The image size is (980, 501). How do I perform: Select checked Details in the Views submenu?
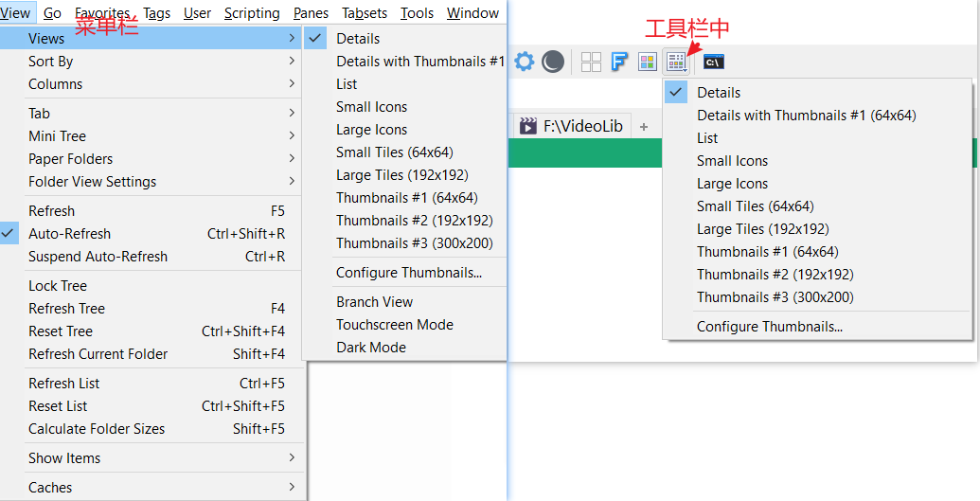(x=404, y=39)
